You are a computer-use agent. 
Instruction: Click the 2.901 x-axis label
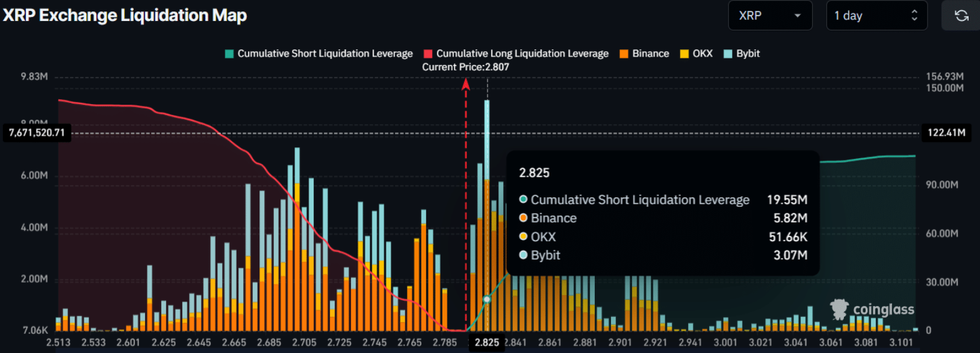point(620,342)
